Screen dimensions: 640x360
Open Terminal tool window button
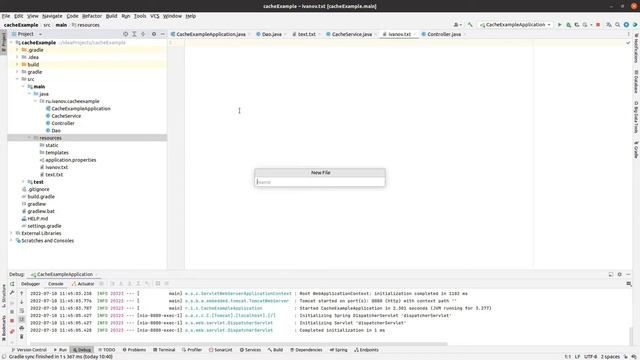pos(164,350)
